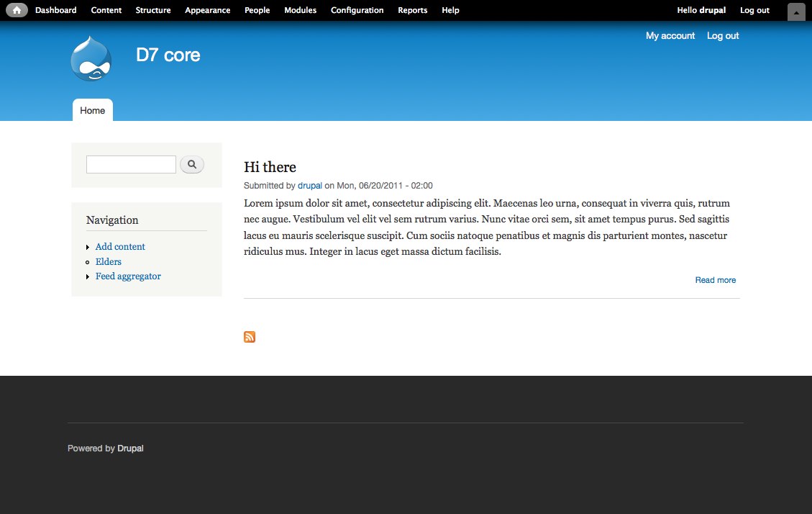Image resolution: width=812 pixels, height=514 pixels.
Task: Focus the search text field
Action: 131,164
